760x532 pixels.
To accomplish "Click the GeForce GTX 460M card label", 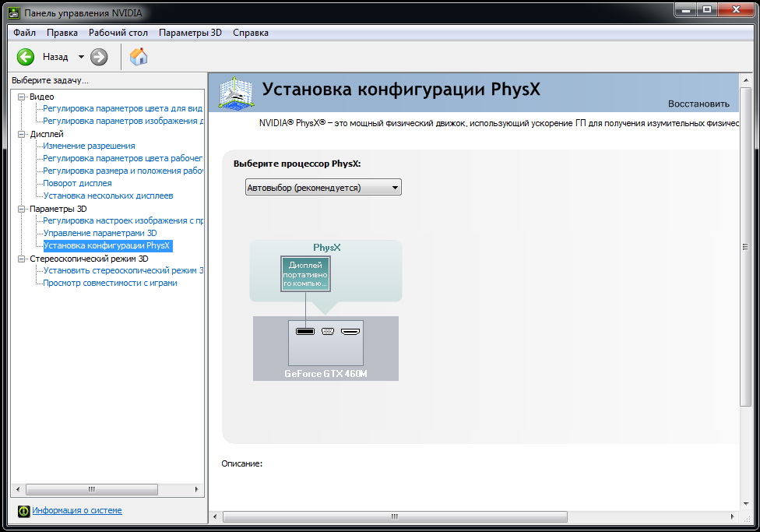I will [x=325, y=374].
